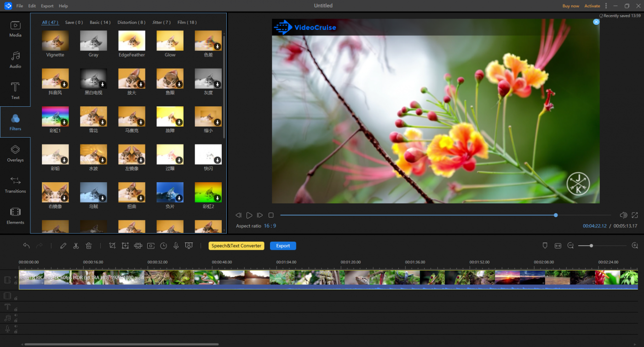Open the three-dot options menu in title bar

[x=606, y=6]
